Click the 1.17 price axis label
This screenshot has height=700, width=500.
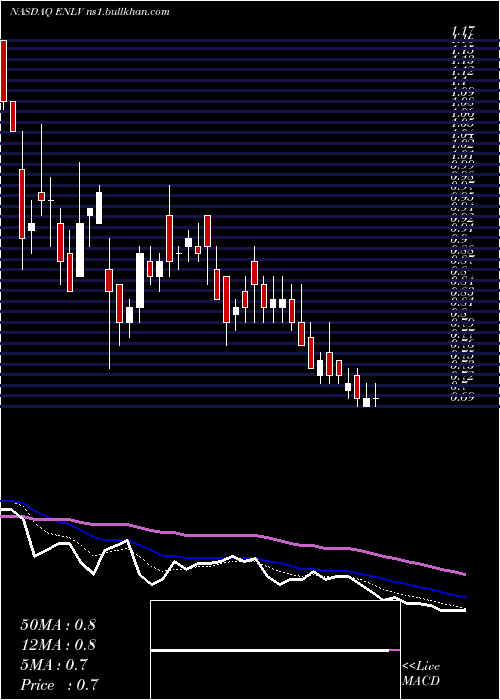pos(462,30)
